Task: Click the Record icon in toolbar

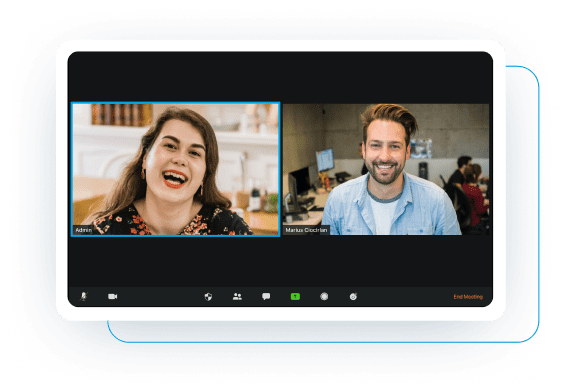Action: tap(324, 297)
